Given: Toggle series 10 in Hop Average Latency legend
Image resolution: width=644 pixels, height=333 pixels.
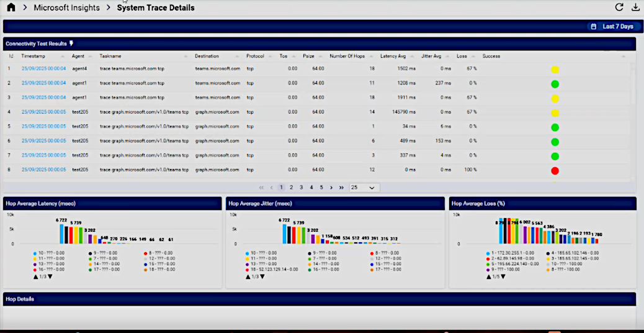Looking at the screenshot, I should pos(48,253).
